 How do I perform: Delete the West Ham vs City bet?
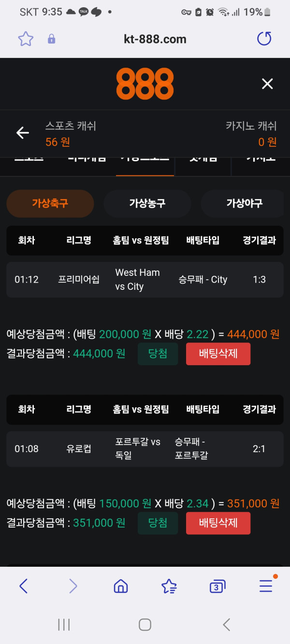point(218,354)
